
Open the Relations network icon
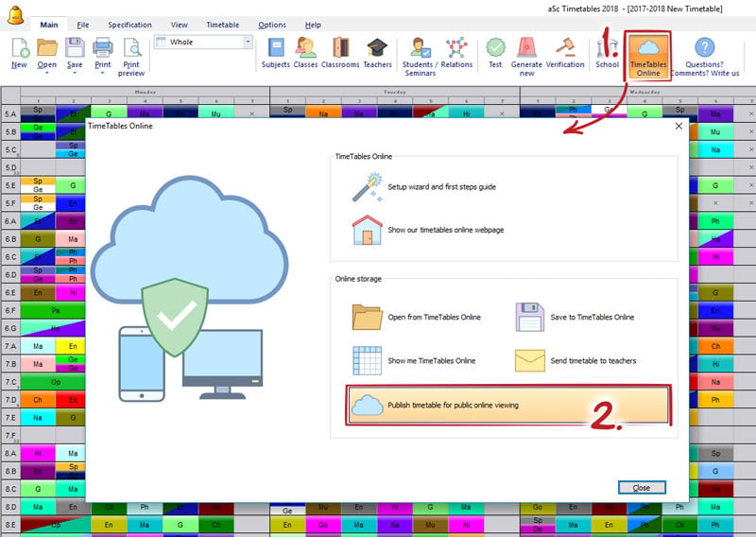[x=456, y=48]
